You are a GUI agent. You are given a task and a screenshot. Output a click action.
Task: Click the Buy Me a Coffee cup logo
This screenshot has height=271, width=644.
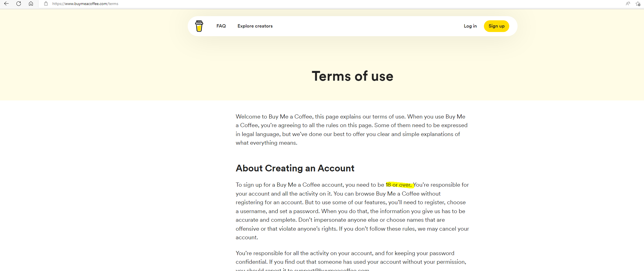(x=199, y=26)
